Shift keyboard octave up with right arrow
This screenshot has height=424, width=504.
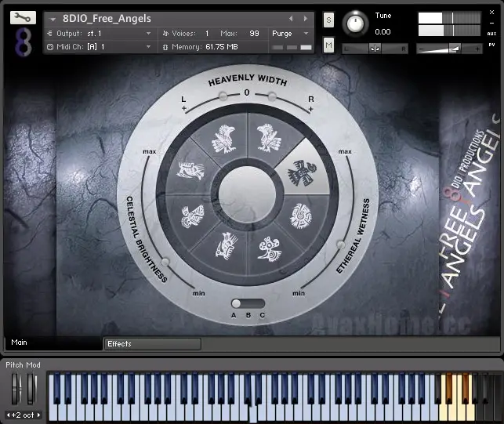pos(38,415)
